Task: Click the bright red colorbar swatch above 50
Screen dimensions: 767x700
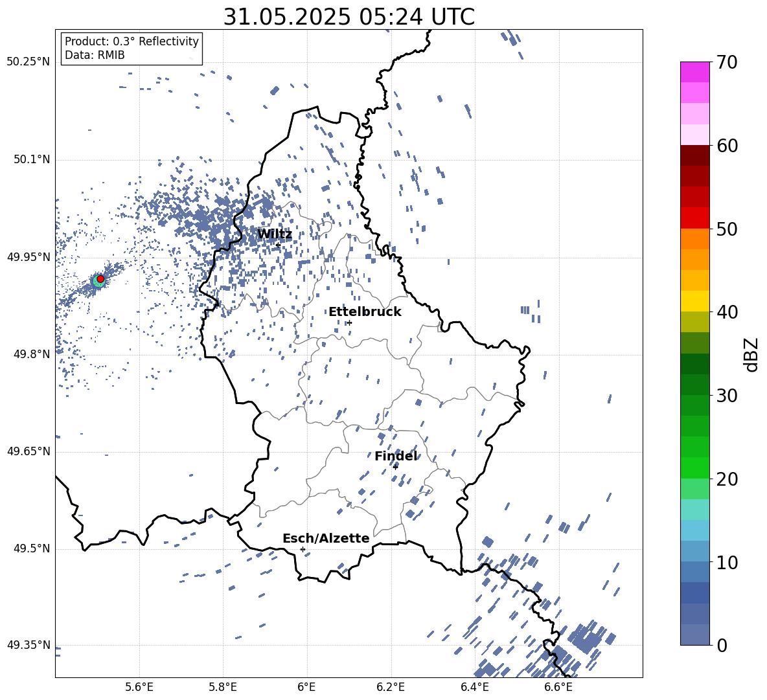Action: click(x=694, y=218)
